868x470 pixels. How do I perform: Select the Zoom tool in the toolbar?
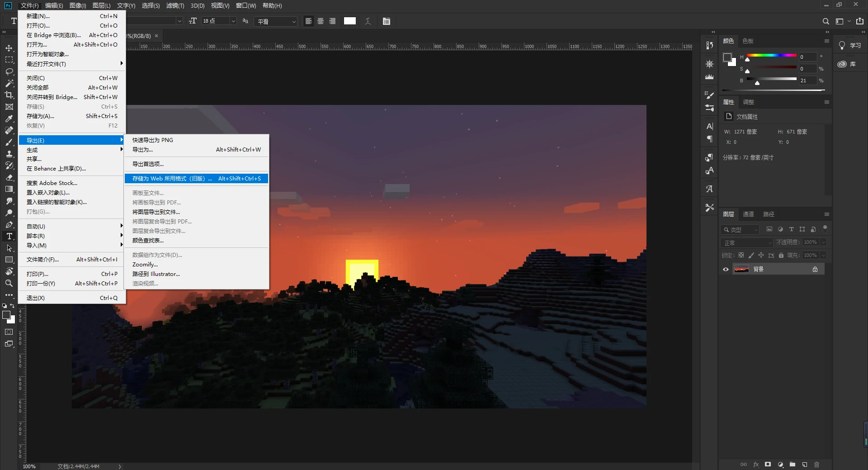[9, 283]
